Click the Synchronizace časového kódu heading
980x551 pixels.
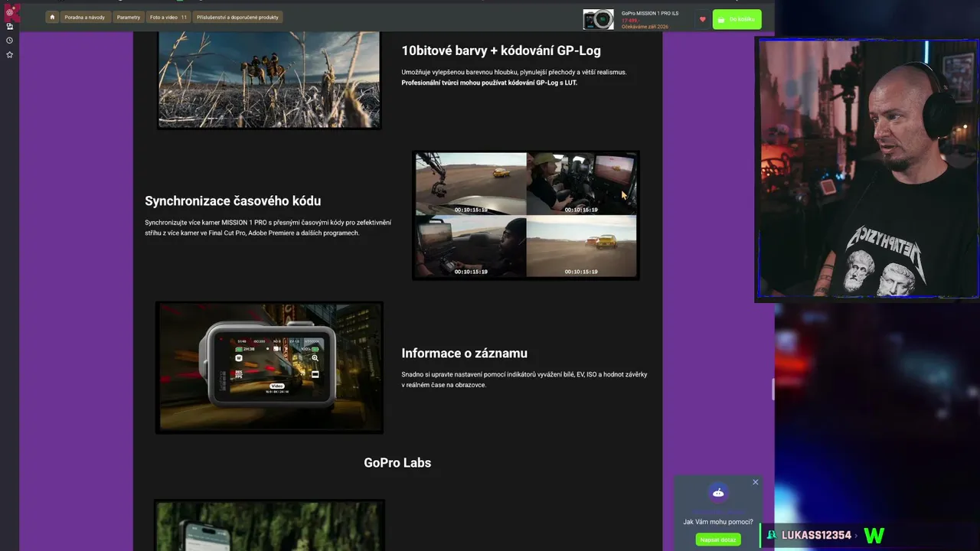click(x=233, y=201)
